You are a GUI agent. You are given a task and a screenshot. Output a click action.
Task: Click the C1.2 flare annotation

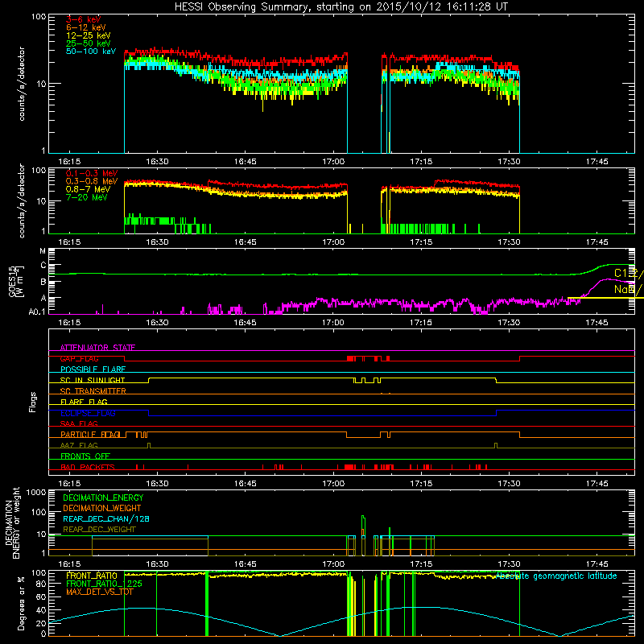coord(628,273)
